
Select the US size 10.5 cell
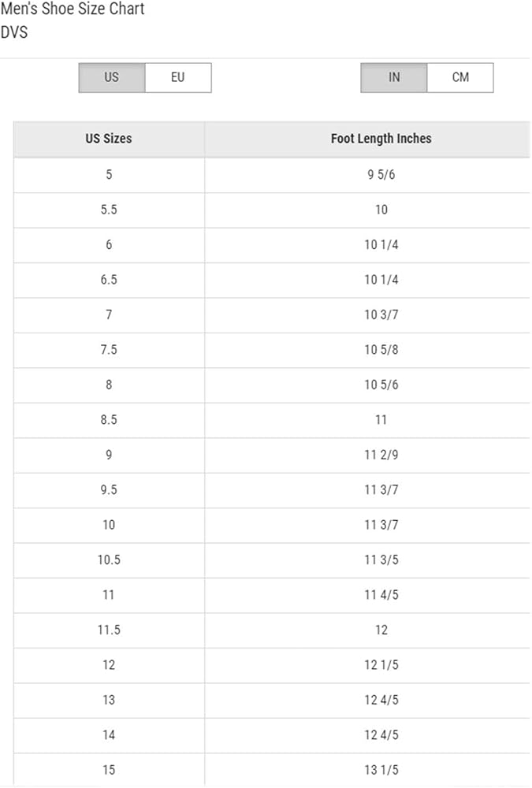click(109, 559)
